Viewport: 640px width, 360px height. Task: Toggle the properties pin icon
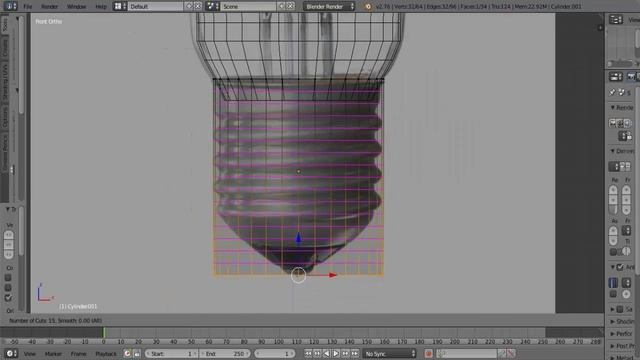[612, 93]
